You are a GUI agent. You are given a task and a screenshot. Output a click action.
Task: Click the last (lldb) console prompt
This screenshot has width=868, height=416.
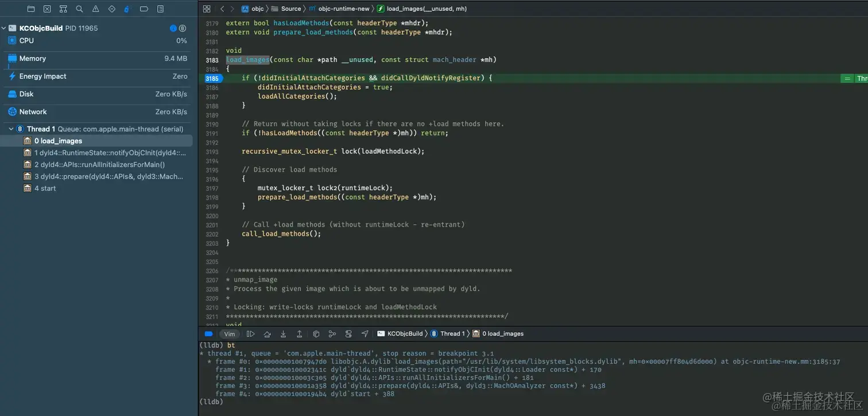click(x=211, y=402)
